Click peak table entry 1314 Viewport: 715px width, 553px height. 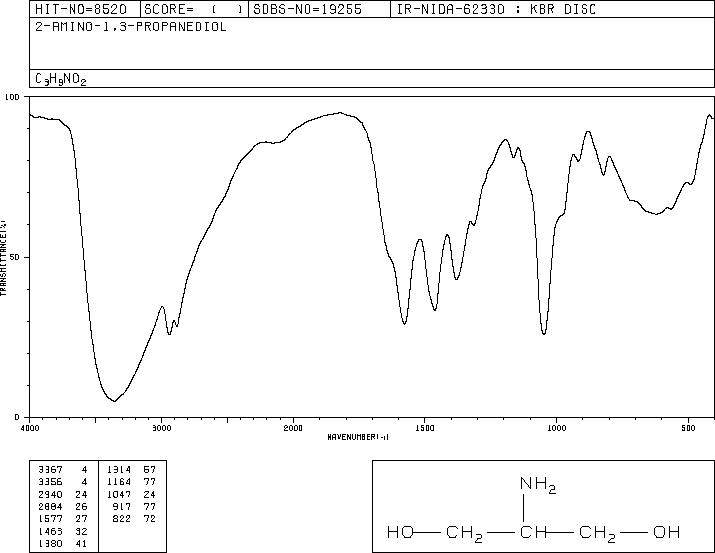coord(119,469)
